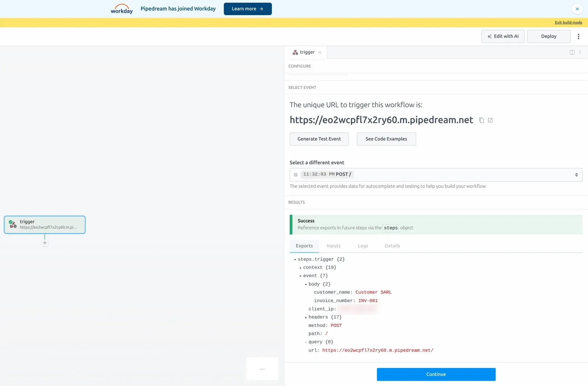Click the customer_name value Customer SARL
The width and height of the screenshot is (588, 386).
[x=373, y=292]
